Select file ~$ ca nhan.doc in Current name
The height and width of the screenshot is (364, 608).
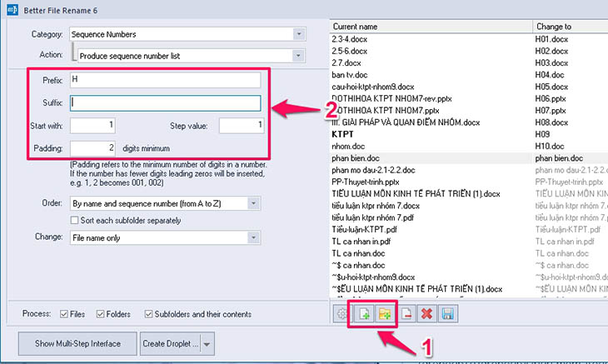click(358, 266)
